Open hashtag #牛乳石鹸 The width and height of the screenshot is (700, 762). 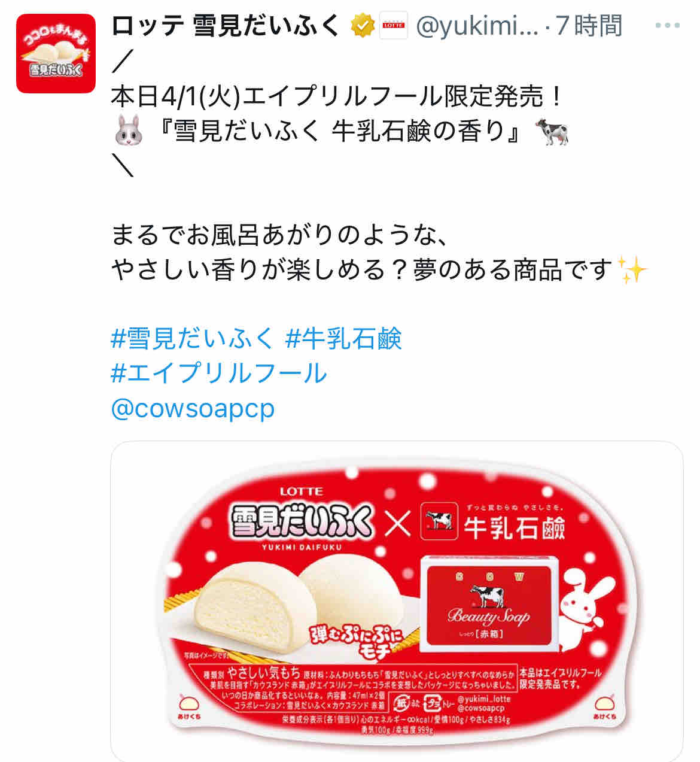[343, 339]
